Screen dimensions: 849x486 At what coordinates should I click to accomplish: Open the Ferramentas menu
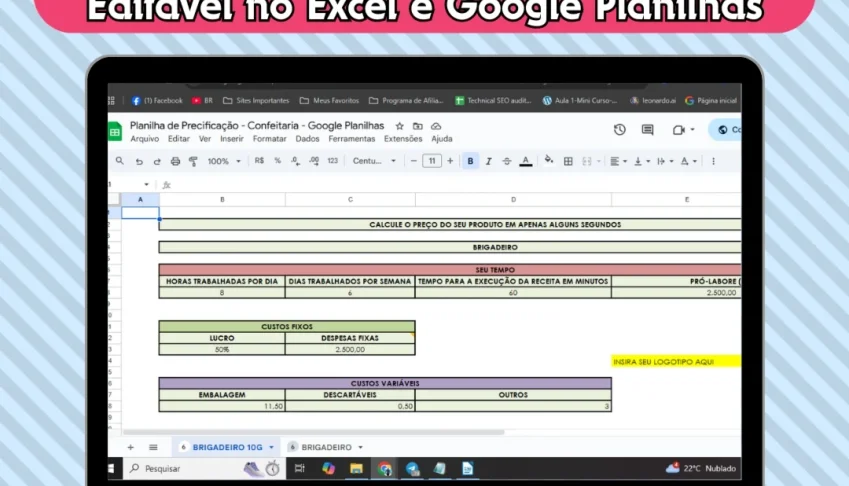pyautogui.click(x=351, y=139)
